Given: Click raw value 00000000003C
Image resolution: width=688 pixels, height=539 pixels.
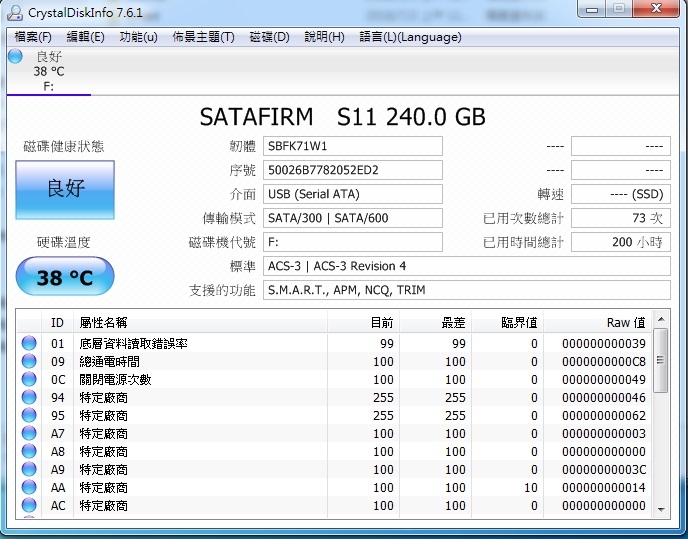Looking at the screenshot, I should [x=604, y=470].
